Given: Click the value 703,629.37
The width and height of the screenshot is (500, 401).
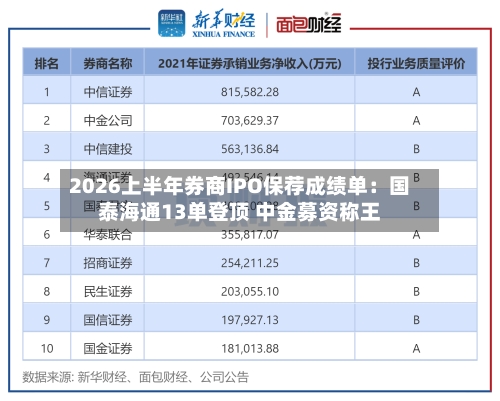Looking at the screenshot, I should [x=250, y=120].
